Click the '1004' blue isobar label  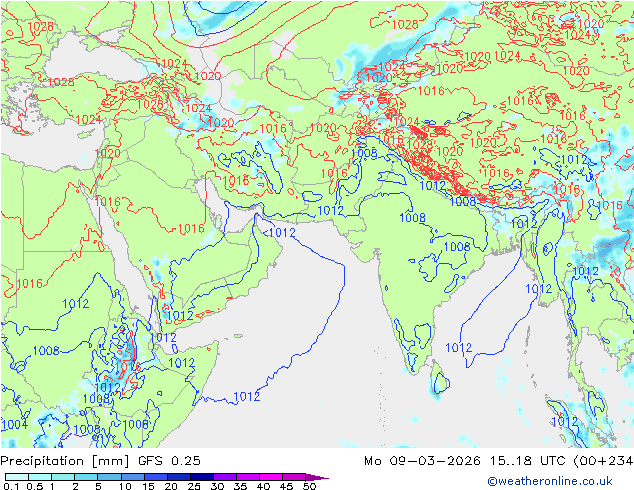coord(15,425)
